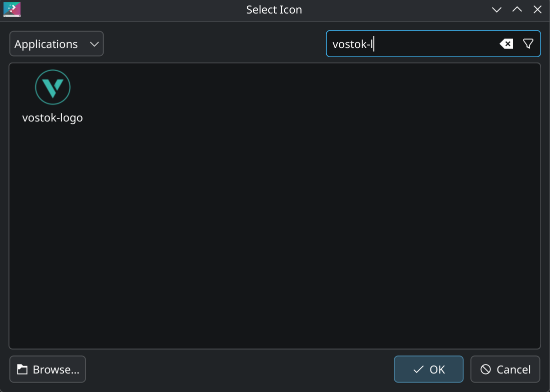This screenshot has height=392, width=550.
Task: Click the window's app icon in the title bar
Action: [x=12, y=9]
